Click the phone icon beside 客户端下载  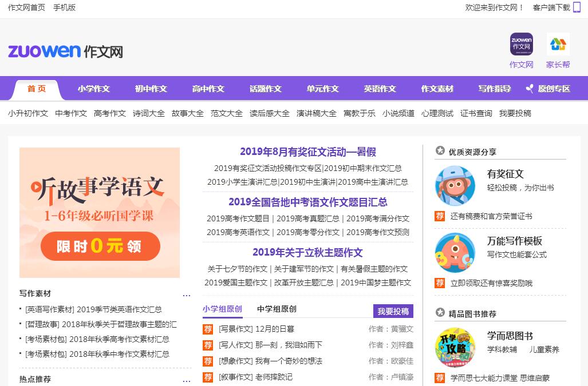[577, 7]
